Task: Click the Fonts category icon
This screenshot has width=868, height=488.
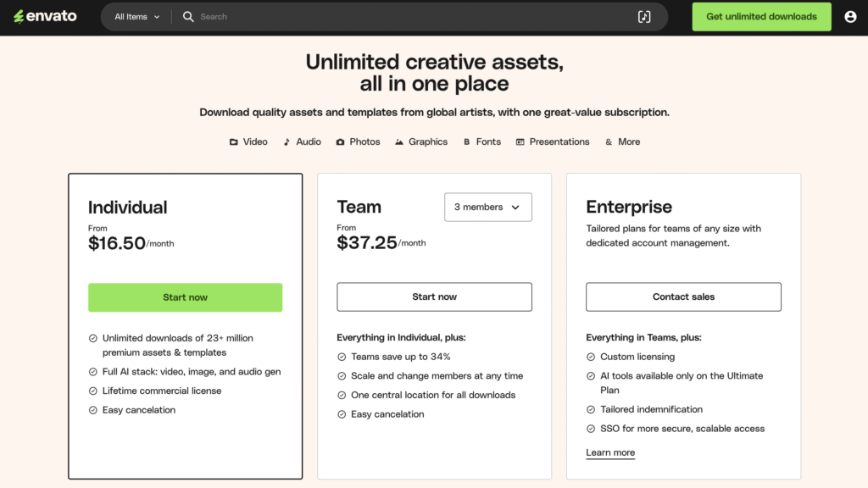Action: point(467,142)
